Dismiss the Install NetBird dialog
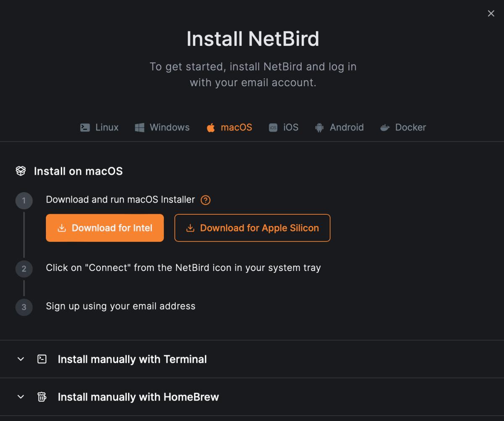Screen dimensions: 504x421 491,13
